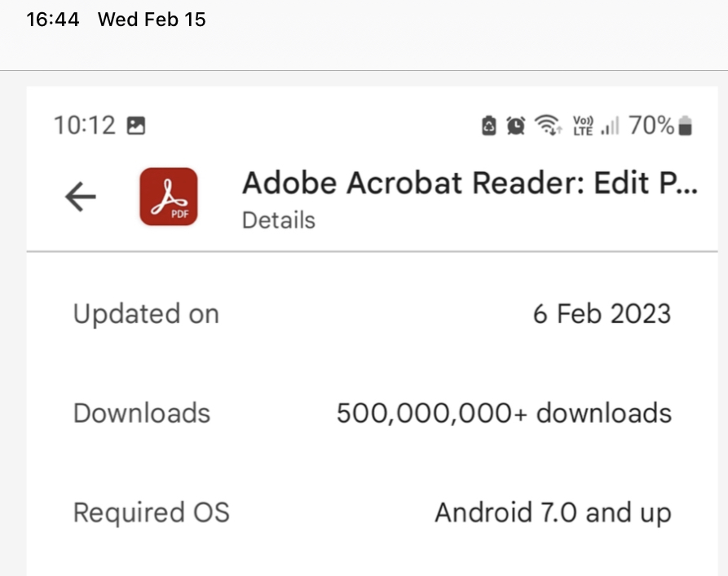Tap the Wed Feb 15 date at top
The height and width of the screenshot is (576, 728).
152,20
